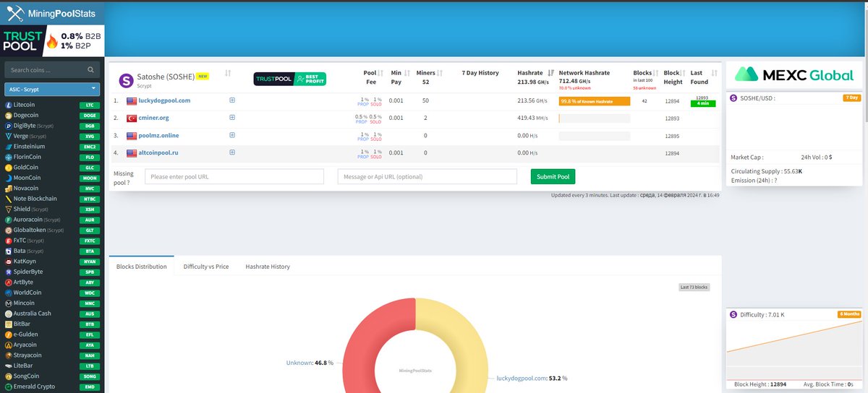Click the DigiByte coin icon

click(x=8, y=126)
